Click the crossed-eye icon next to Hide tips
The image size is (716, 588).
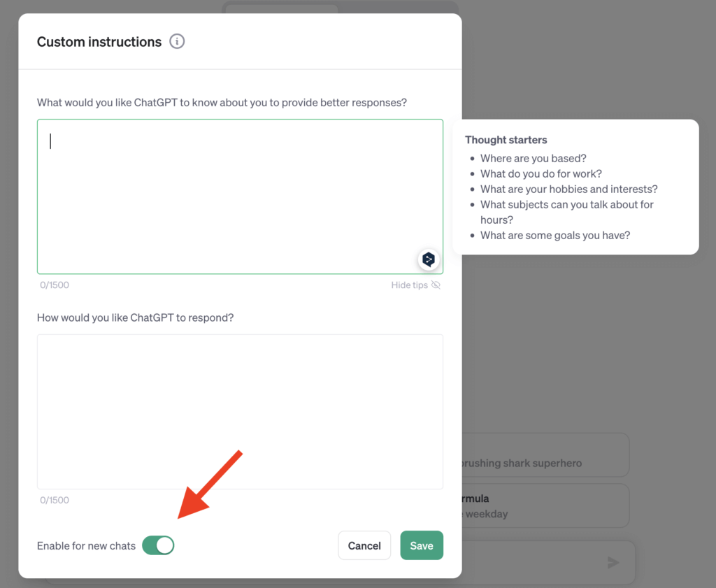point(436,285)
